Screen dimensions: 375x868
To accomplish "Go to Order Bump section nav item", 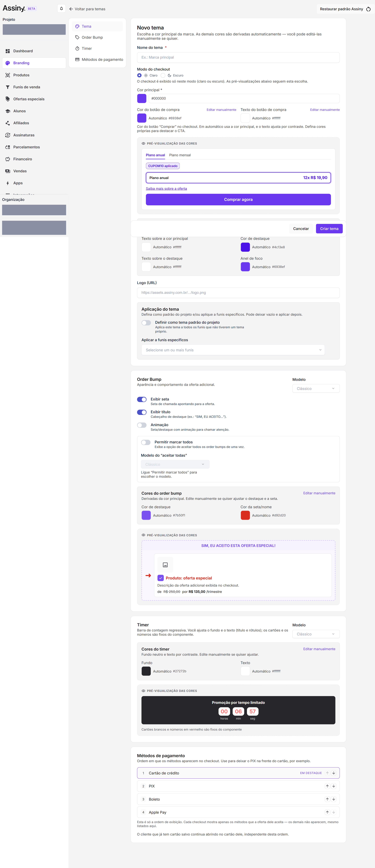I will coord(97,37).
